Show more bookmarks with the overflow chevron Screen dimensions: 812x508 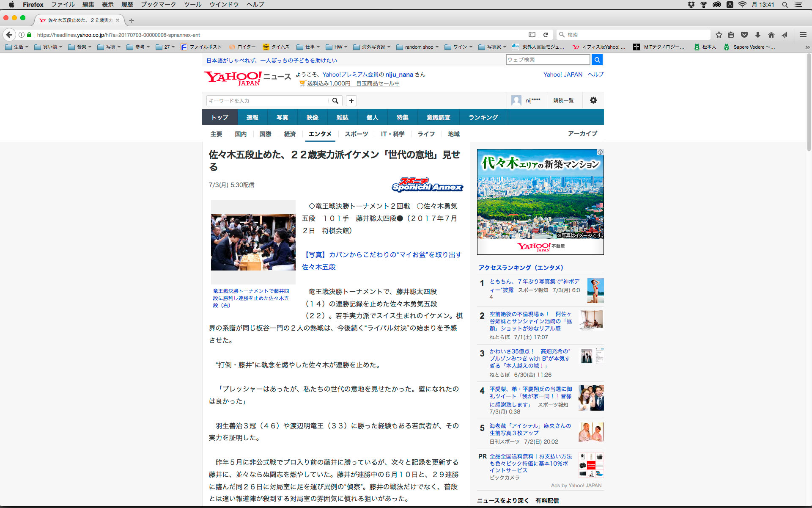click(x=807, y=47)
